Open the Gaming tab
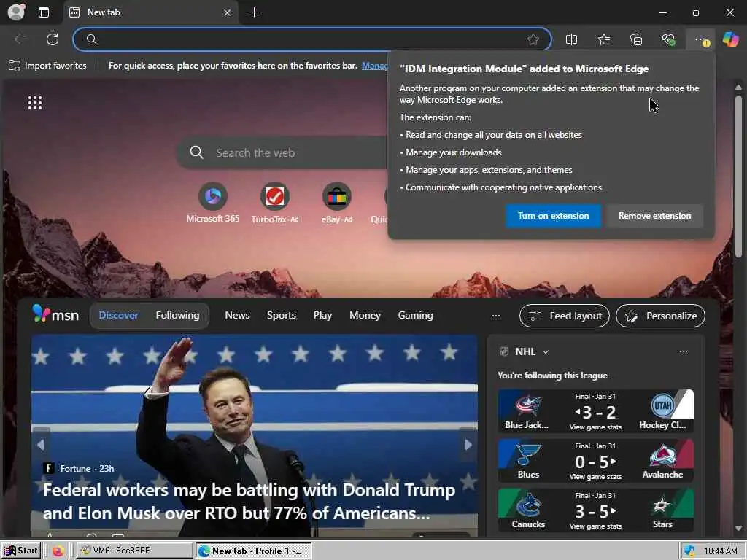 pyautogui.click(x=415, y=315)
